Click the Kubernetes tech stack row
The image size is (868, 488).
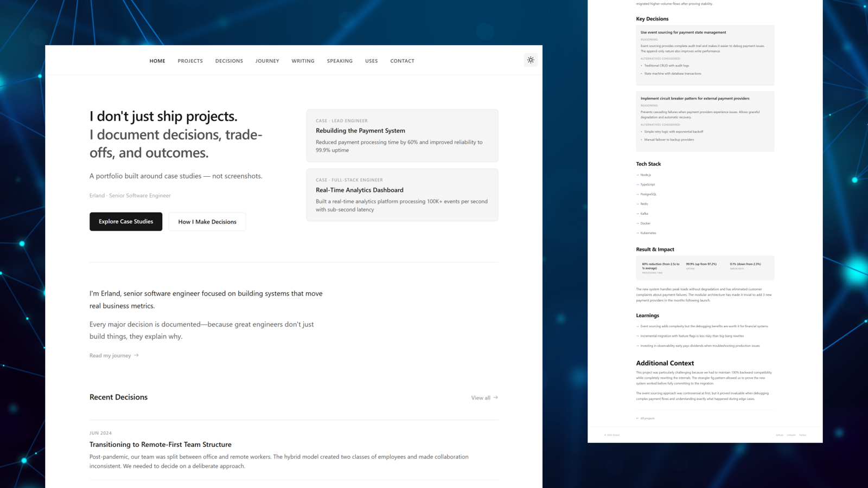(646, 233)
